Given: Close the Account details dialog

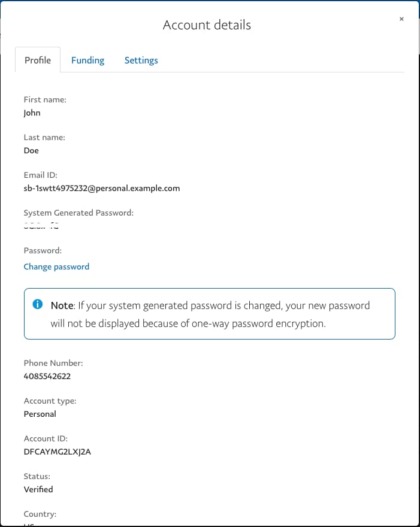Looking at the screenshot, I should point(401,19).
